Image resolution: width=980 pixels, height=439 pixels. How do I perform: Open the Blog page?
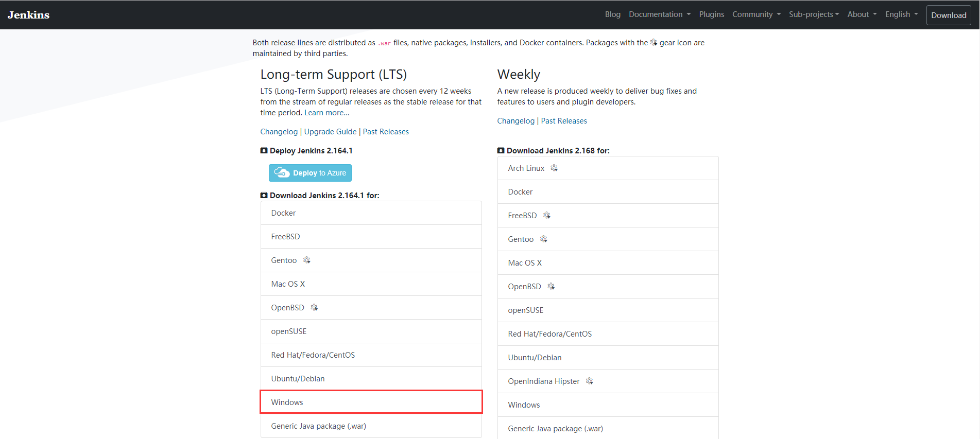pyautogui.click(x=612, y=14)
